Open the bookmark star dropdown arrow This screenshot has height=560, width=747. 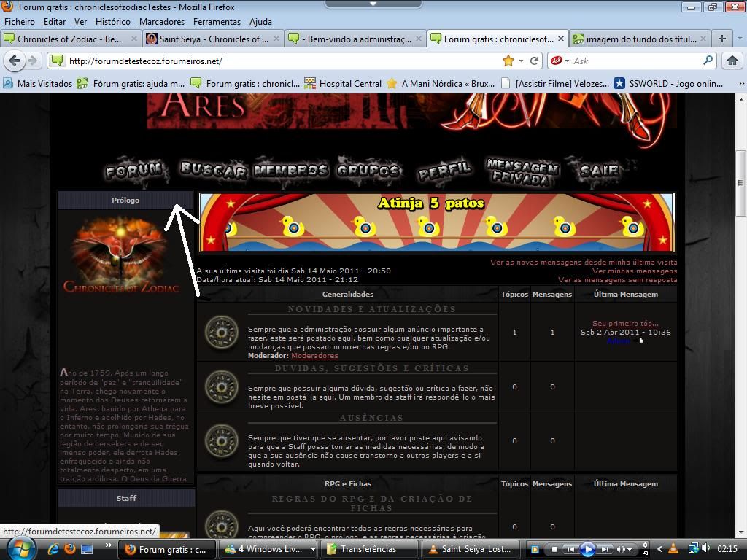(521, 61)
